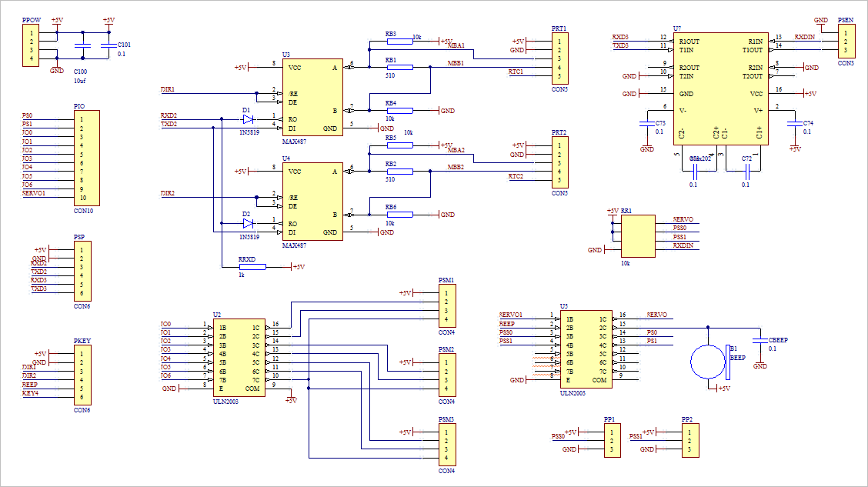Select the RTC1 net label
This screenshot has width=868, height=487.
click(516, 72)
